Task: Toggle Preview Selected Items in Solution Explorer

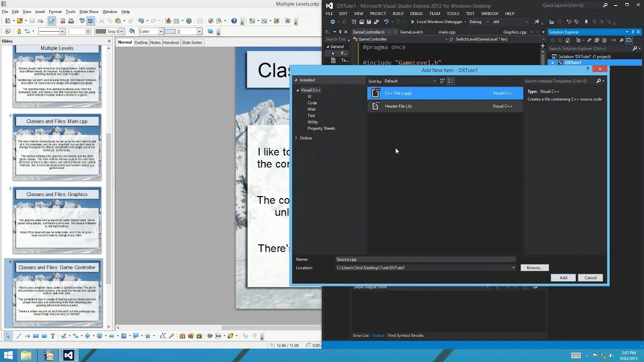Action: [x=629, y=40]
